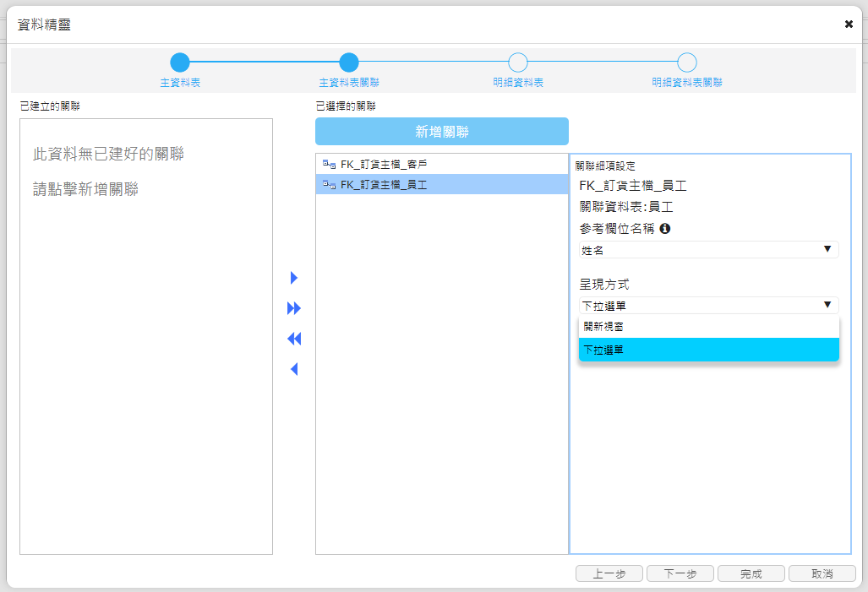This screenshot has height=592, width=868.
Task: Click the single right arrow move icon
Action: (x=294, y=278)
